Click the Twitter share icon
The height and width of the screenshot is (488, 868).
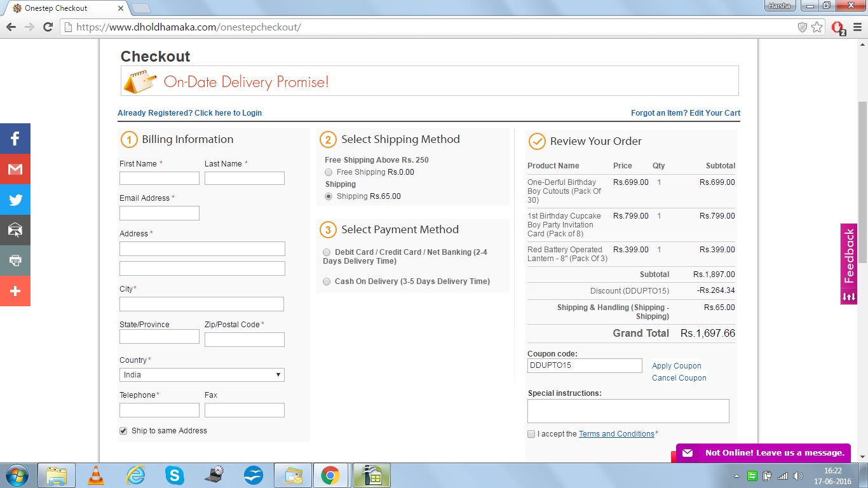pyautogui.click(x=15, y=200)
